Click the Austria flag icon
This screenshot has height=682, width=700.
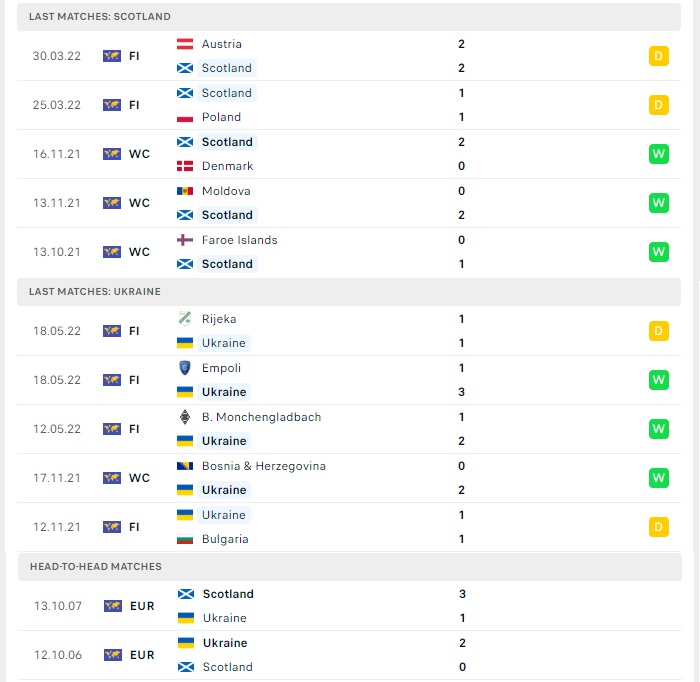tap(185, 44)
